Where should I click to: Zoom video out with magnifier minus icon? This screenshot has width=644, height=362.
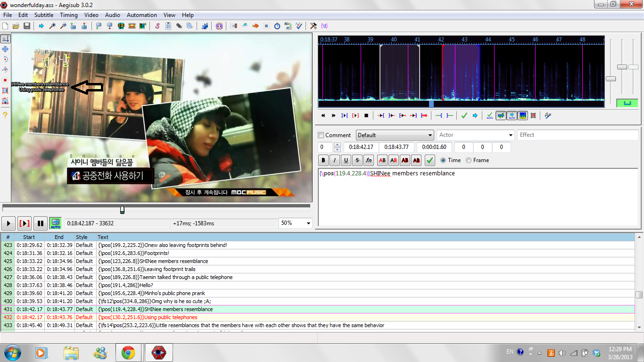pos(63,26)
